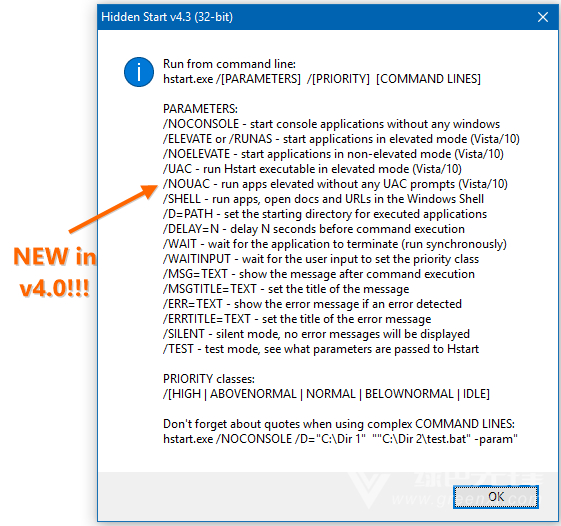Click the 'Run from command line:' text
The image size is (561, 526).
[229, 64]
